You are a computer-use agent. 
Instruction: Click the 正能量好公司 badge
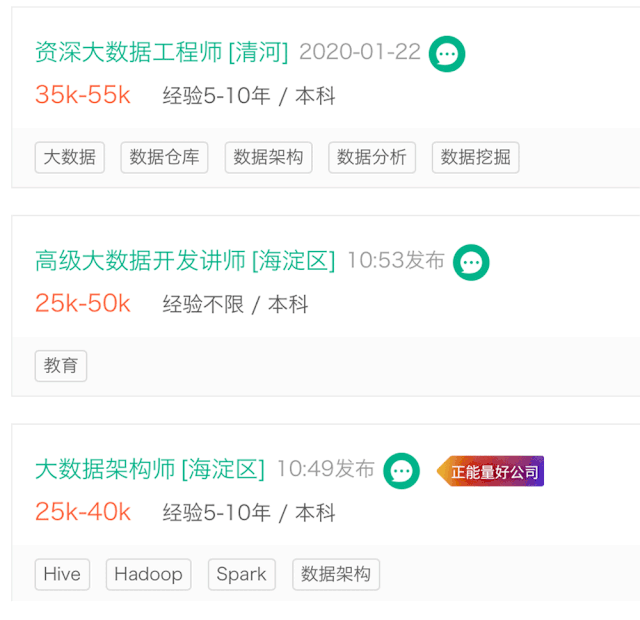tap(491, 472)
